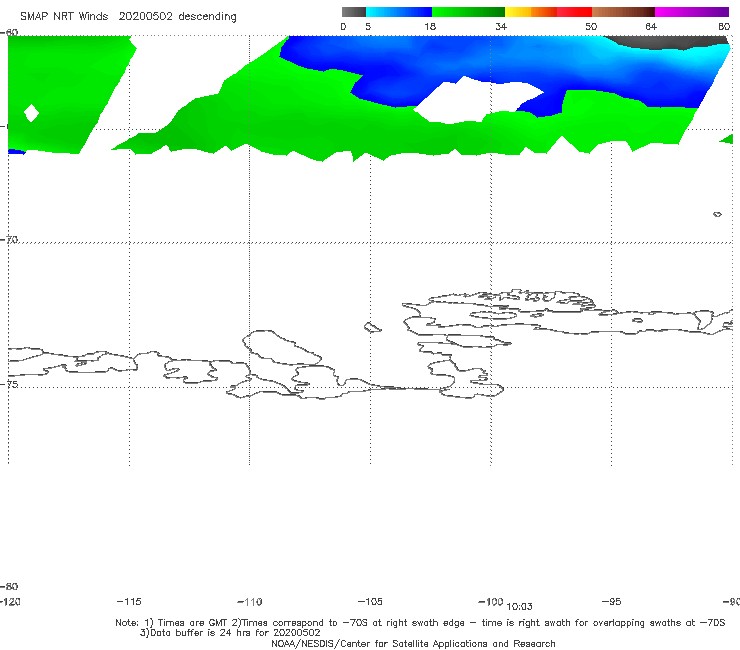
Task: Click the longitude label '-105'
Action: (370, 601)
